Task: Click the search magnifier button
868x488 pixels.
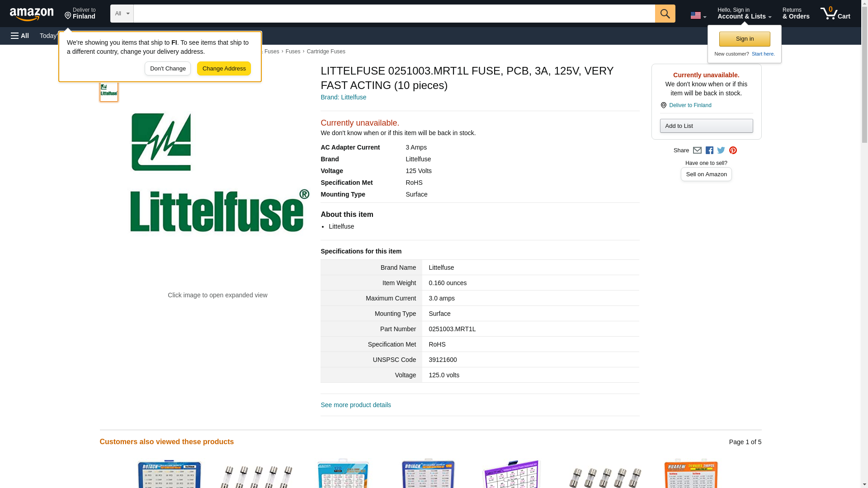Action: point(665,14)
